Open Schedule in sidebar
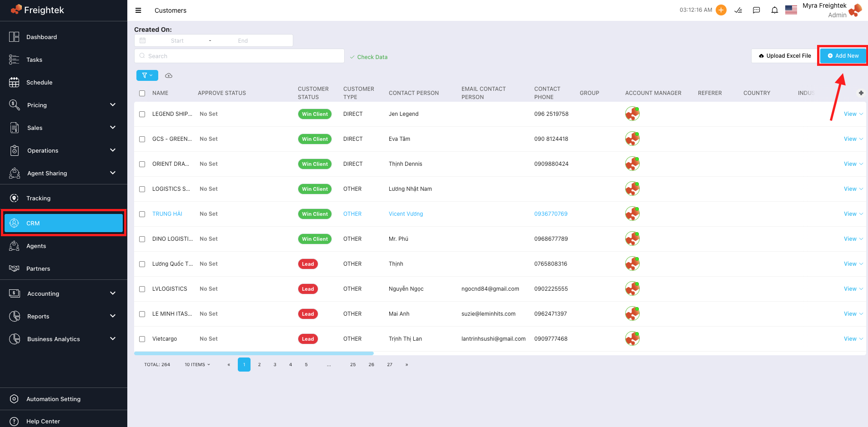This screenshot has height=427, width=868. tap(64, 82)
